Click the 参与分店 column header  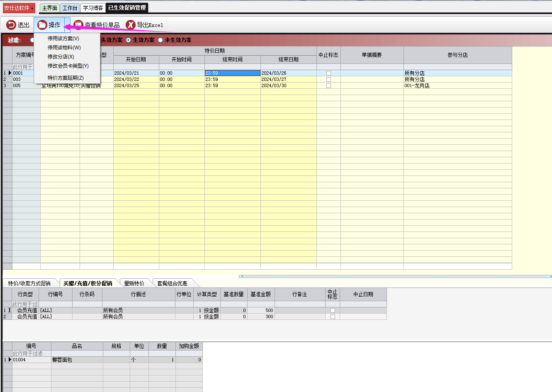click(458, 55)
